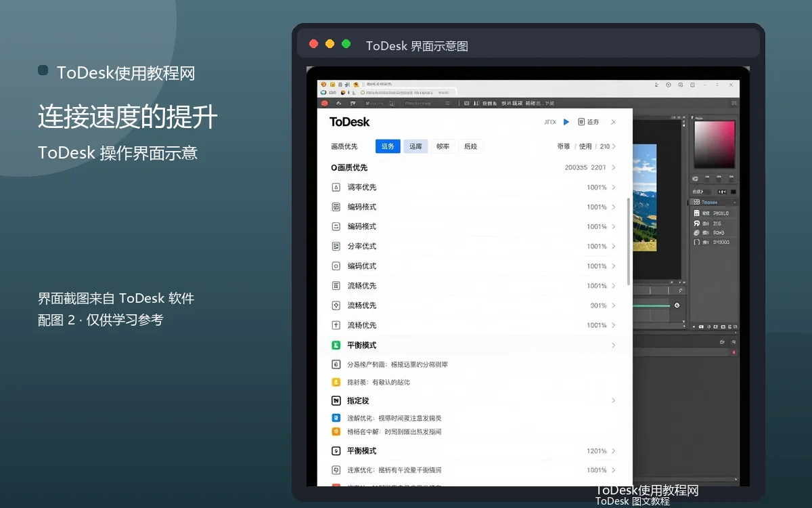Image resolution: width=812 pixels, height=508 pixels.
Task: Click the green 平衡模式 icon
Action: [336, 345]
